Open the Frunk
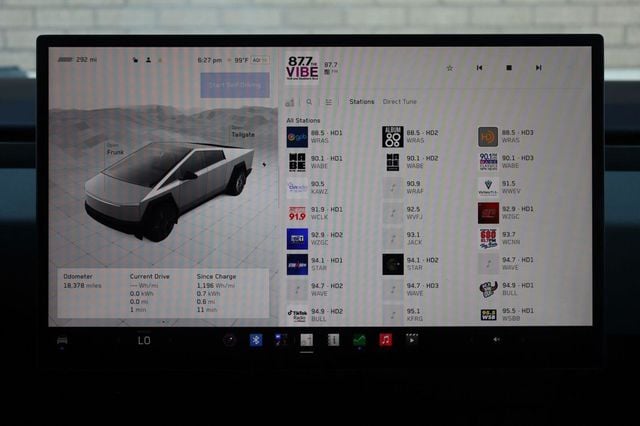The image size is (640, 426). click(115, 149)
